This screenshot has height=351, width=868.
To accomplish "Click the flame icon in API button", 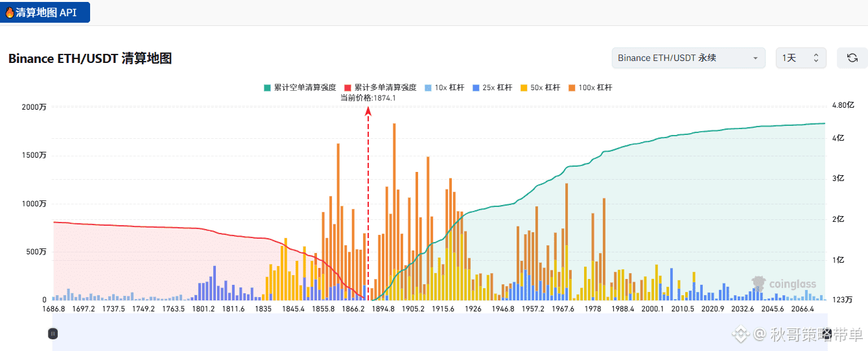I will 10,12.
